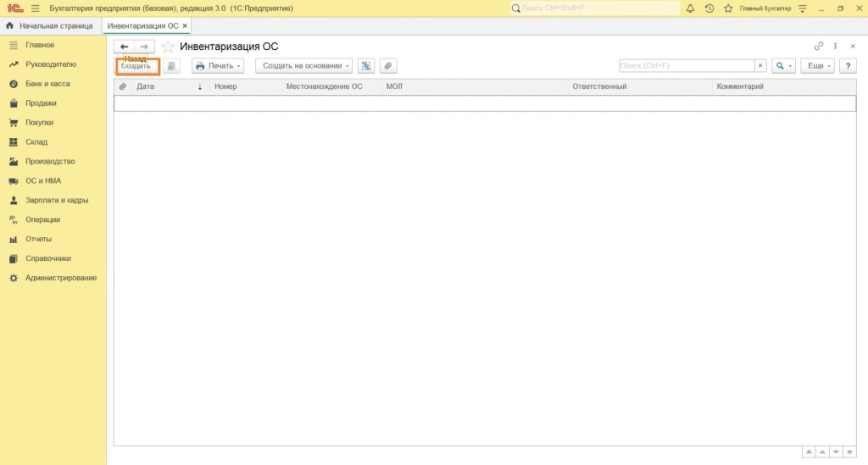Open the three-dot form options menu

[835, 46]
